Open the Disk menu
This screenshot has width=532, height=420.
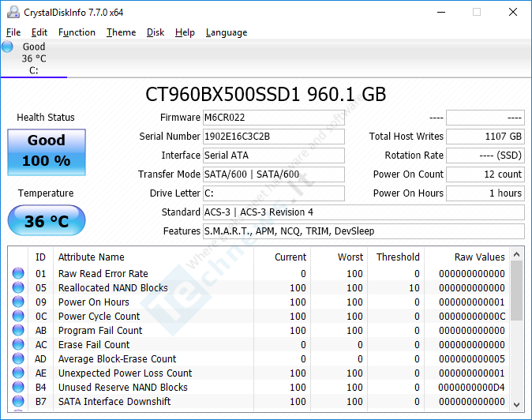[x=155, y=32]
